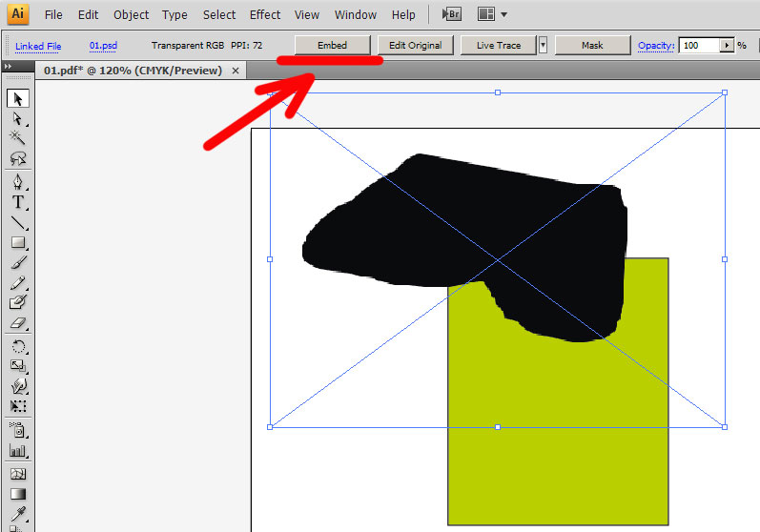Screen dimensions: 760x532
Task: Select the Pen tool
Action: (18, 182)
